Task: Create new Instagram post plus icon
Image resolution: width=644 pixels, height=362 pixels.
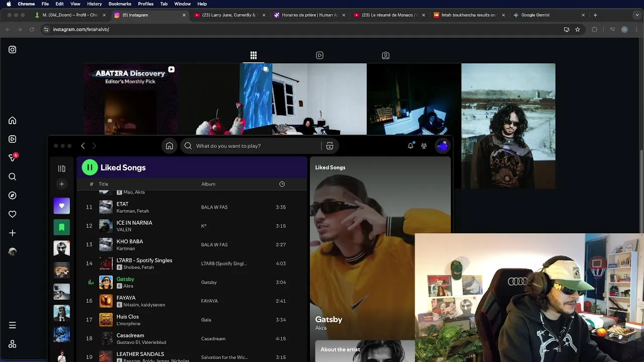Action: coord(13,233)
